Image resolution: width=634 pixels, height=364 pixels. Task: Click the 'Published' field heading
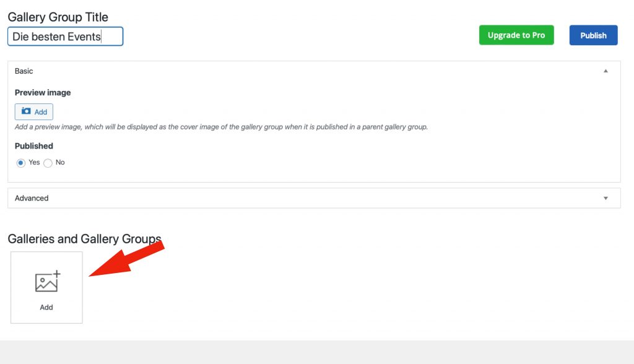tap(34, 146)
